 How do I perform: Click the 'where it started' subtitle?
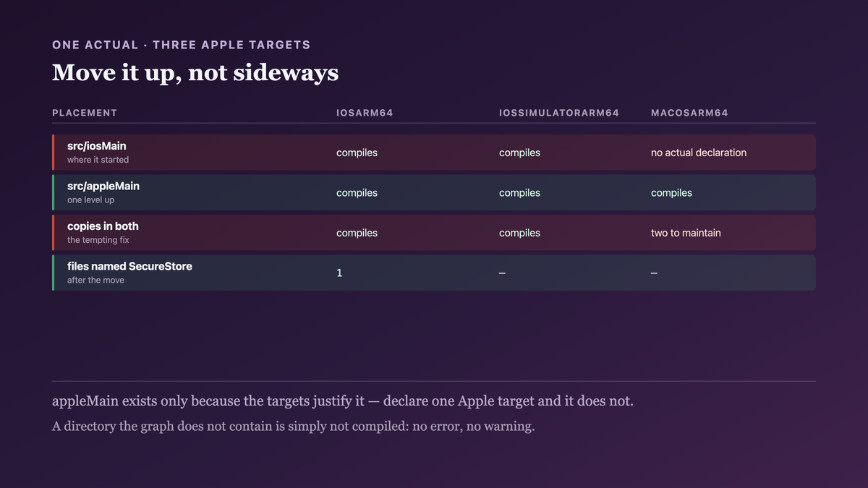[98, 160]
